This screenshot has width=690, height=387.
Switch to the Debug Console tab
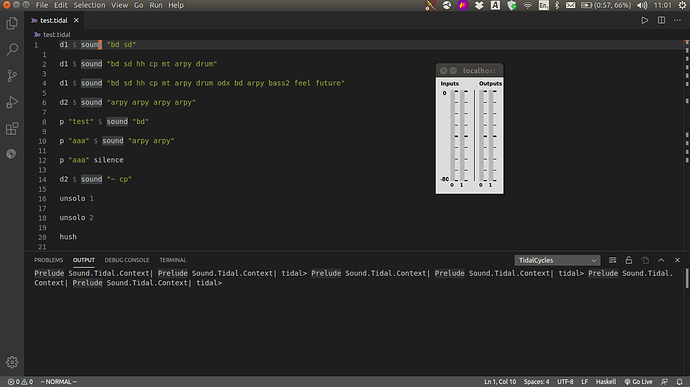tap(127, 260)
